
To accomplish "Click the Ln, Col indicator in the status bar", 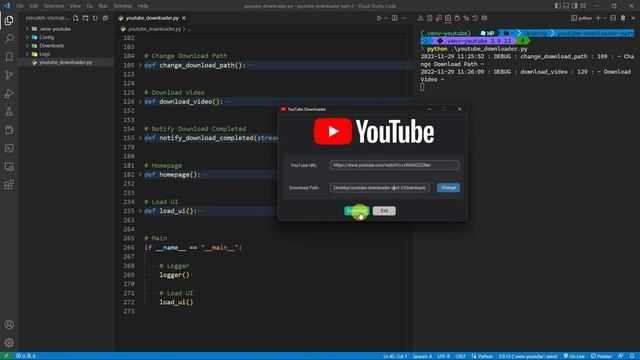I will [x=395, y=356].
